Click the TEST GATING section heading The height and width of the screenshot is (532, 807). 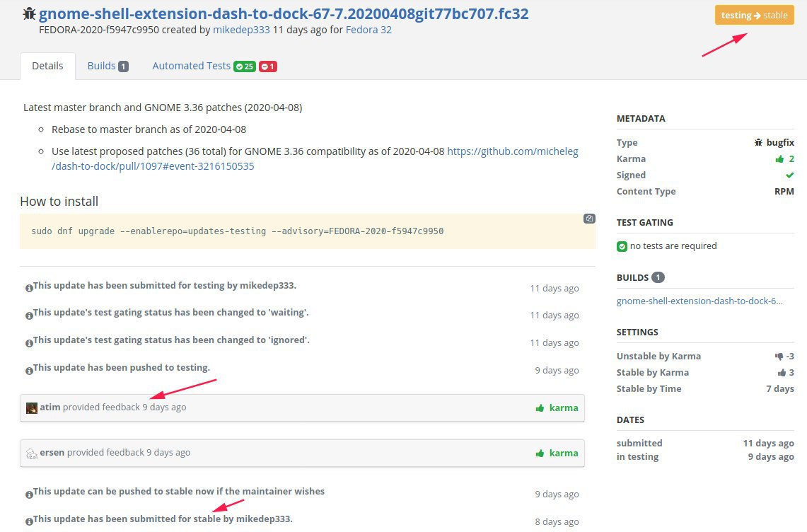coord(645,222)
